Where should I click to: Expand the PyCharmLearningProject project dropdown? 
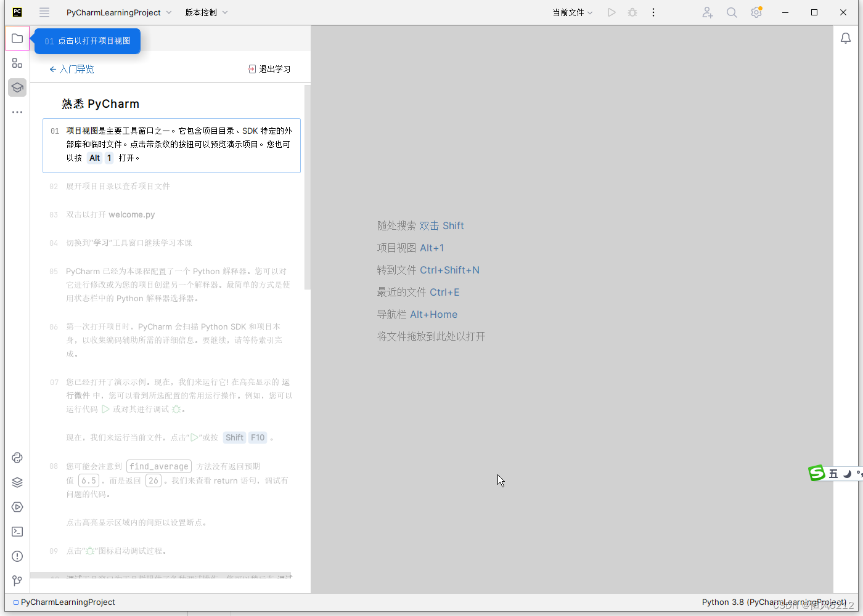(x=118, y=12)
